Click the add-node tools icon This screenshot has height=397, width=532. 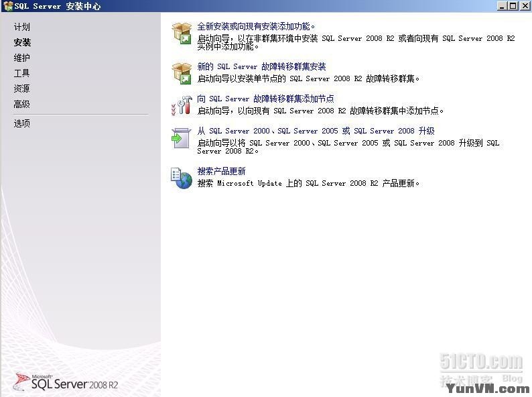tap(182, 105)
